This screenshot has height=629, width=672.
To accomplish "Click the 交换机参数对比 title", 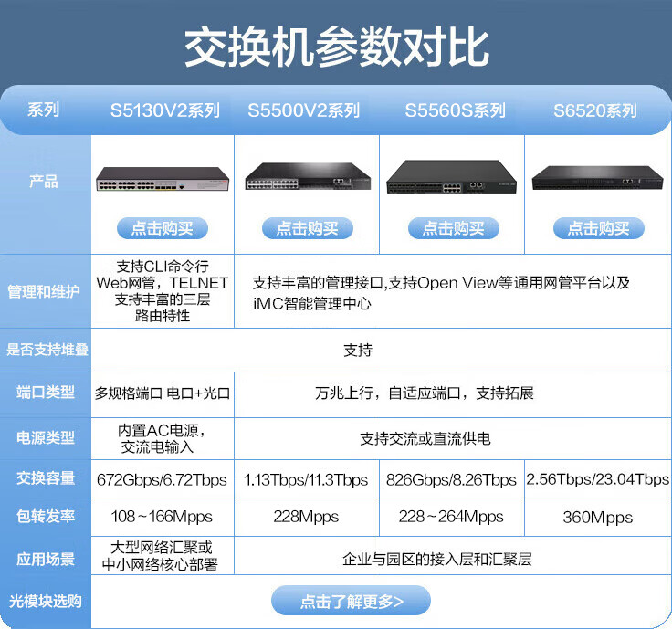I will pyautogui.click(x=336, y=46).
